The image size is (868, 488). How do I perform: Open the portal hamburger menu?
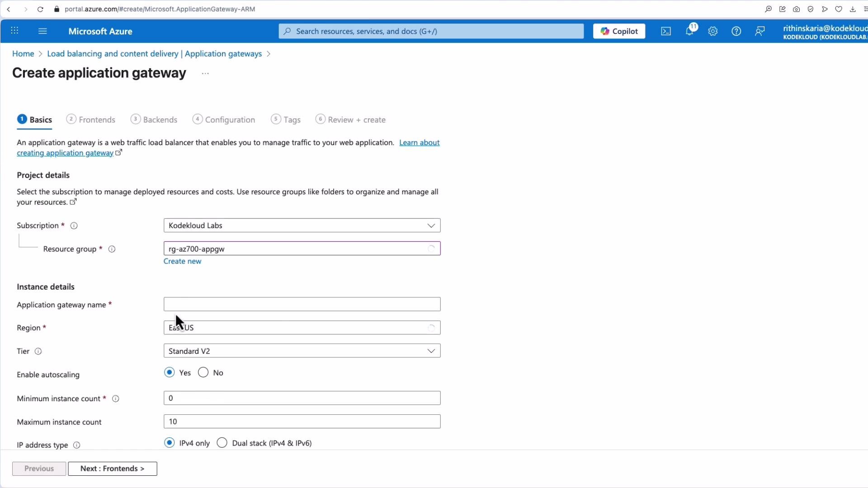42,31
